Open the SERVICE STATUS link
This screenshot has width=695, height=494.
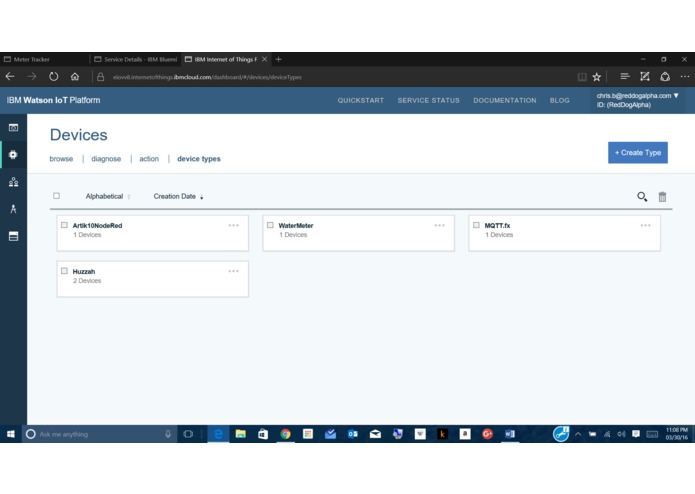[x=429, y=101]
